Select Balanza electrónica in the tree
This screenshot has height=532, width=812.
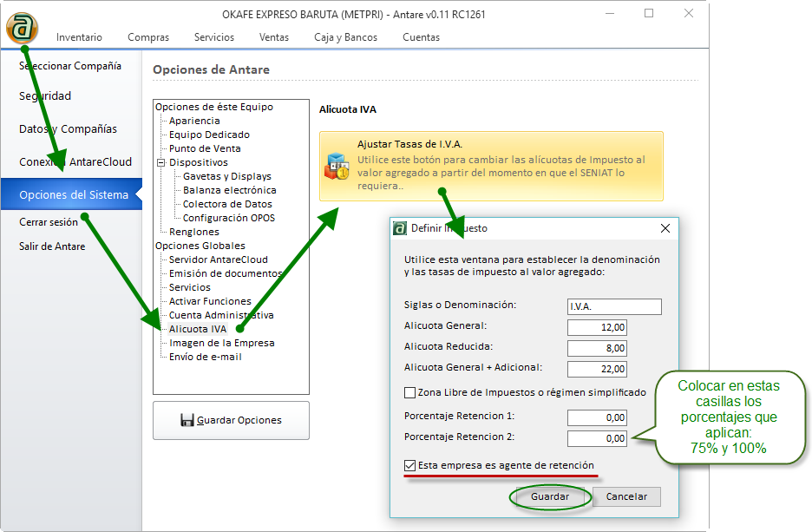click(x=229, y=190)
